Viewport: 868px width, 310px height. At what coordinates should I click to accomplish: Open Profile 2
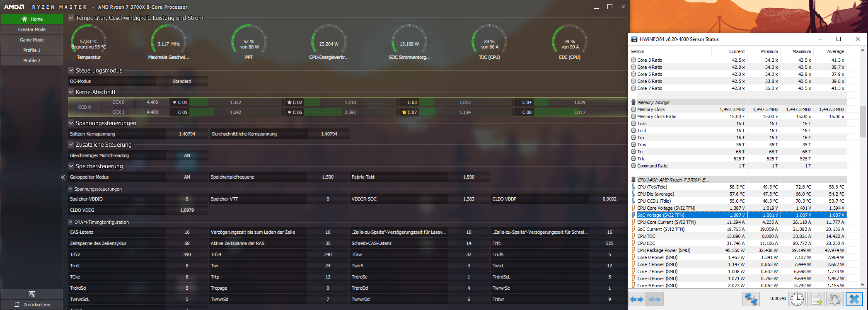coord(32,61)
